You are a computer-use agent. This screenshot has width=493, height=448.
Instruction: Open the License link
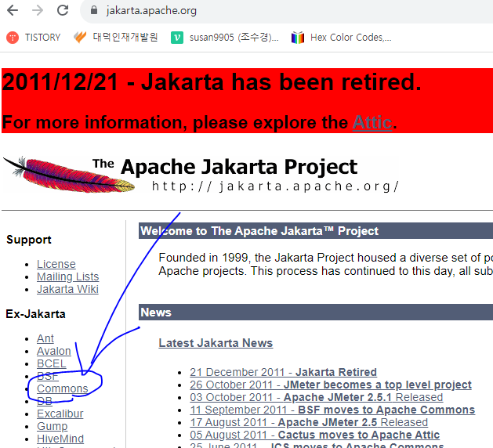[x=56, y=264]
